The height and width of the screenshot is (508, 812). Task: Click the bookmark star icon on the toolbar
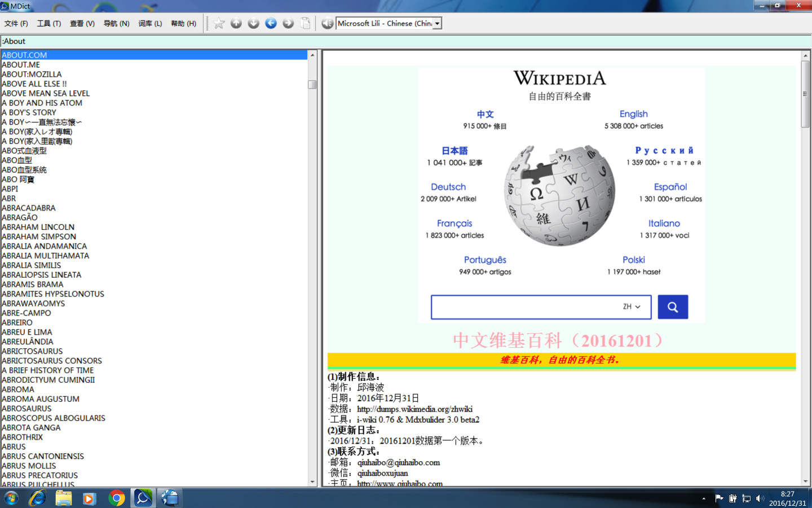pyautogui.click(x=219, y=24)
